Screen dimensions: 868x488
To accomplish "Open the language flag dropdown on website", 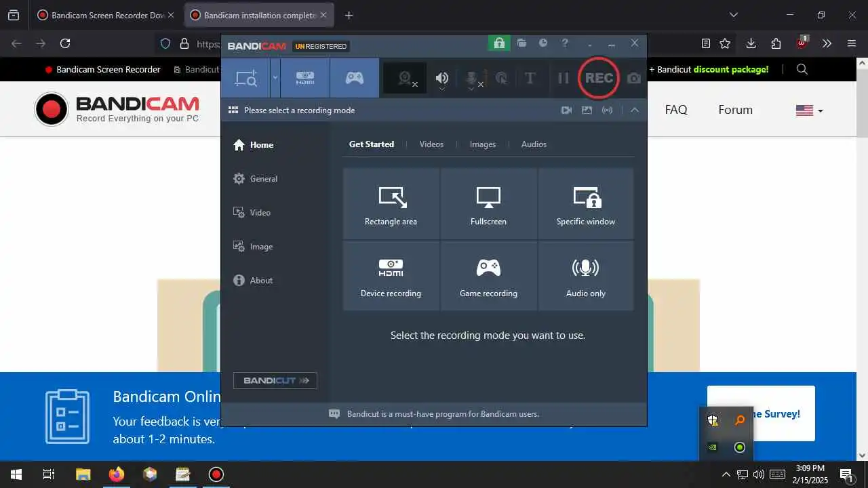I will pyautogui.click(x=810, y=110).
